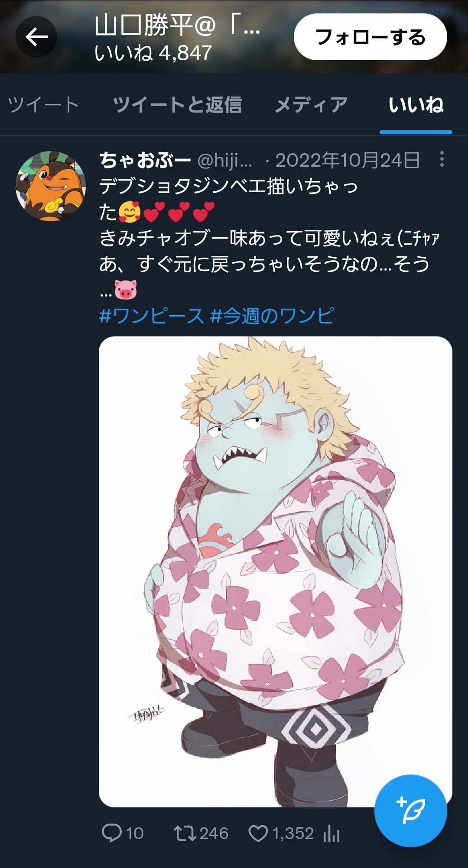
Task: Open ちゃおぶー's profile avatar
Action: click(51, 186)
